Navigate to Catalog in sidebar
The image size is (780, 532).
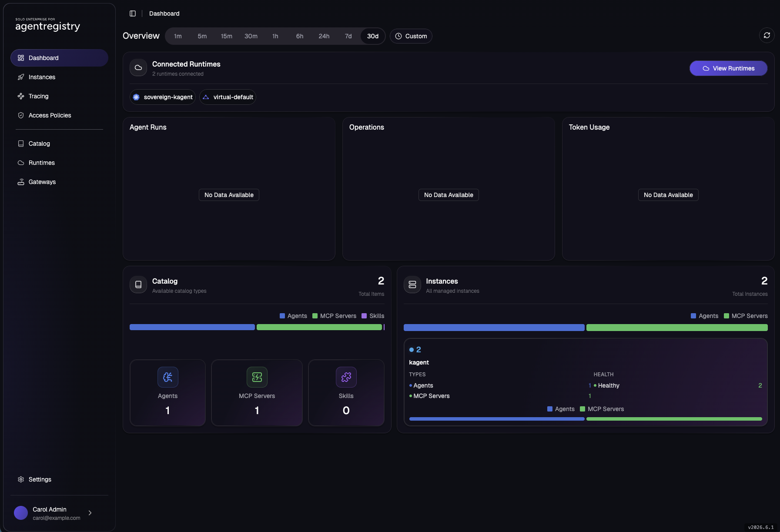point(59,144)
